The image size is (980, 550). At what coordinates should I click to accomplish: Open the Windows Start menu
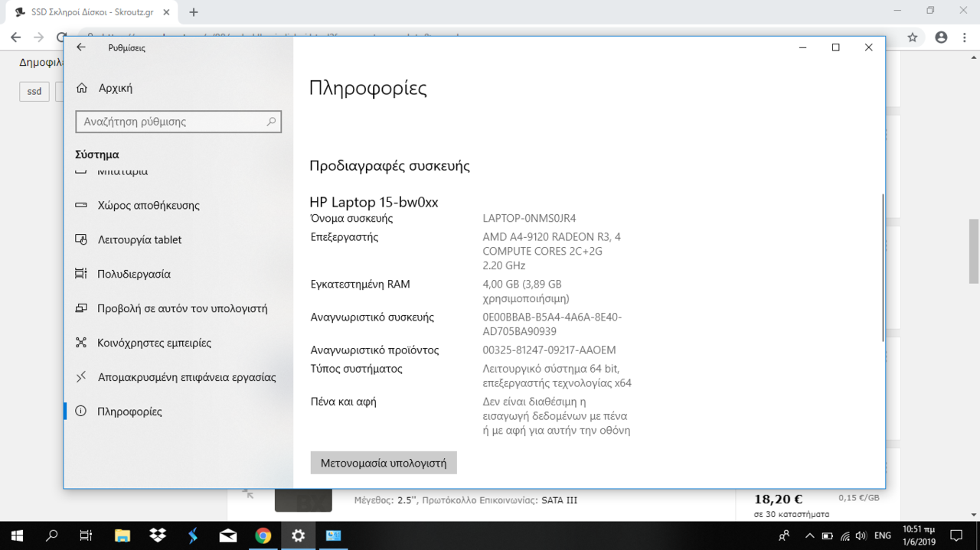click(x=17, y=535)
